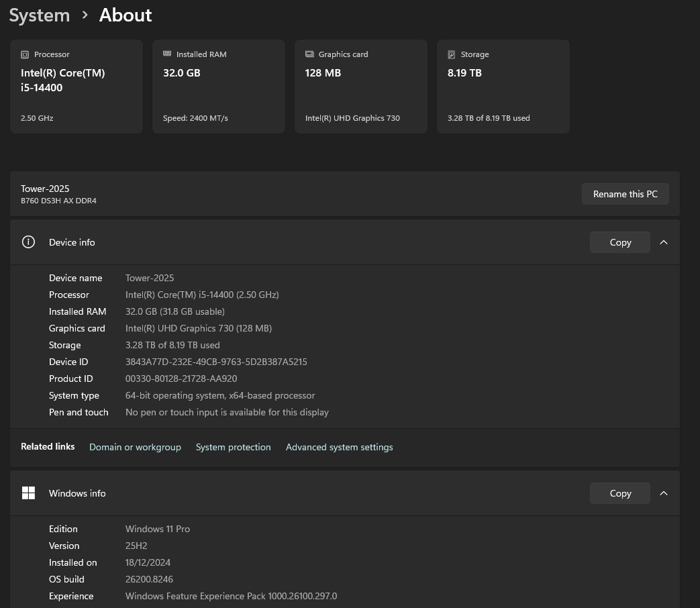
Task: Select the Product ID value 00330-80128-21728-AA920
Action: click(x=181, y=378)
